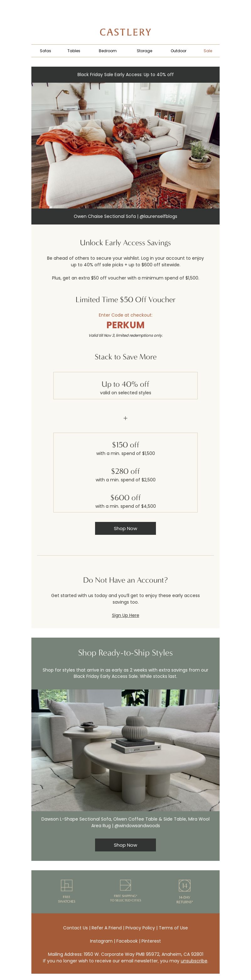Click the Free Shipping icon
The width and height of the screenshot is (251, 980).
click(x=125, y=884)
